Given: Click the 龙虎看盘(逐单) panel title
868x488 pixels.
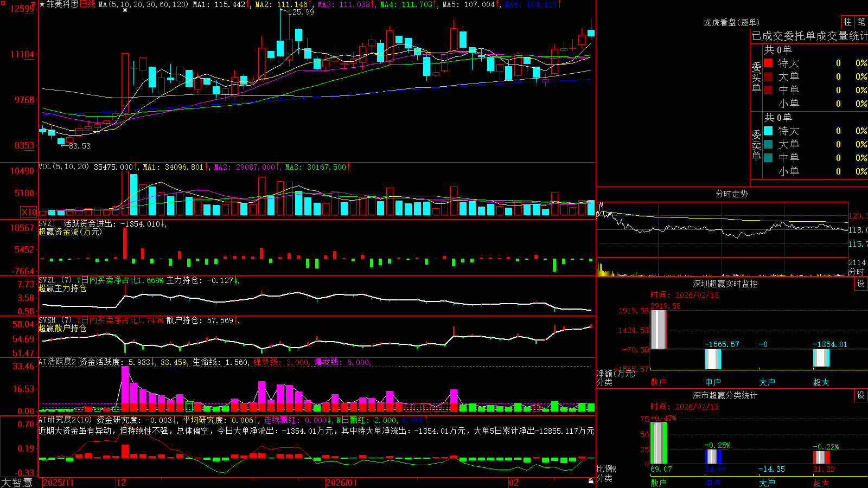Looking at the screenshot, I should coord(731,22).
